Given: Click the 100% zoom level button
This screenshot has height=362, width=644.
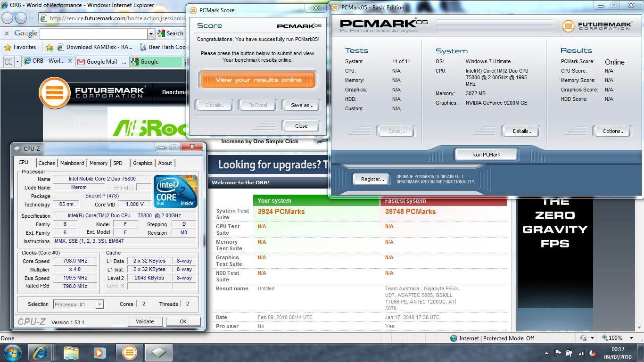Looking at the screenshot, I should [611, 338].
